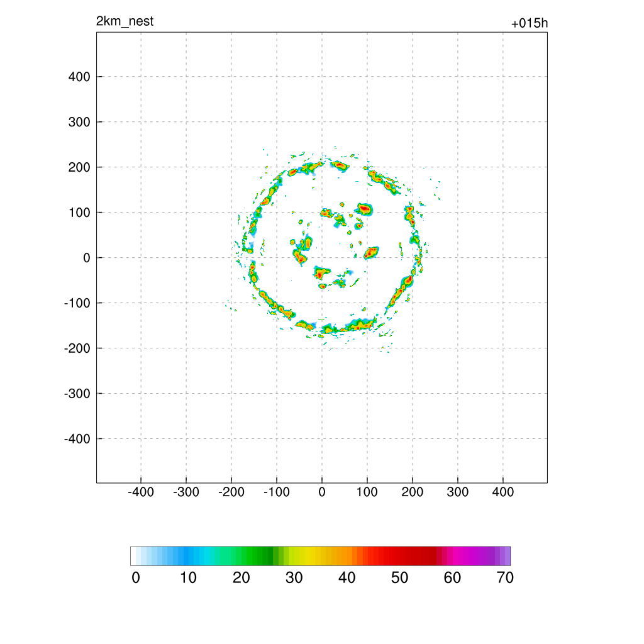This screenshot has height=644, width=644.
Task: Click the "+015h" forecast hour label
Action: point(530,23)
